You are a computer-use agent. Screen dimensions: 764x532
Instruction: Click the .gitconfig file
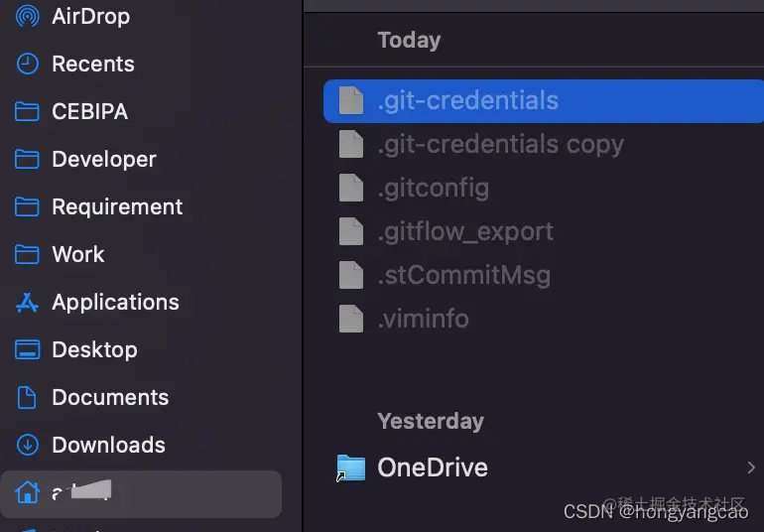tap(433, 188)
